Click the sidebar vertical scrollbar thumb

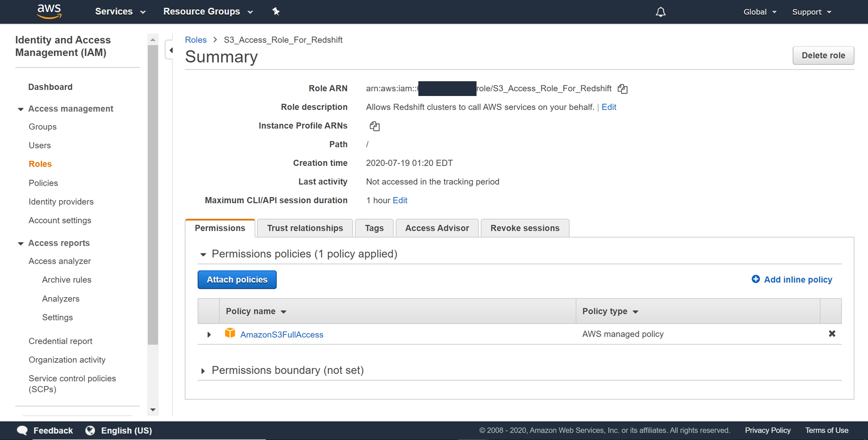coord(153,195)
